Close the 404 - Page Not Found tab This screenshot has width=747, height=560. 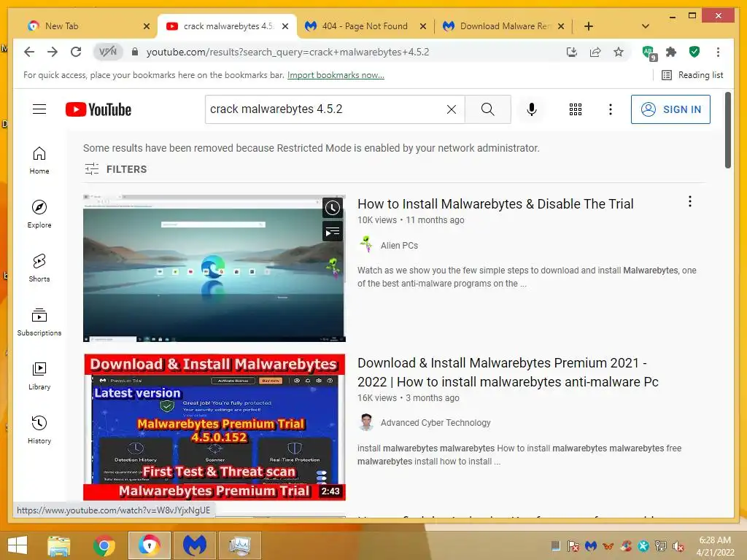pos(422,26)
